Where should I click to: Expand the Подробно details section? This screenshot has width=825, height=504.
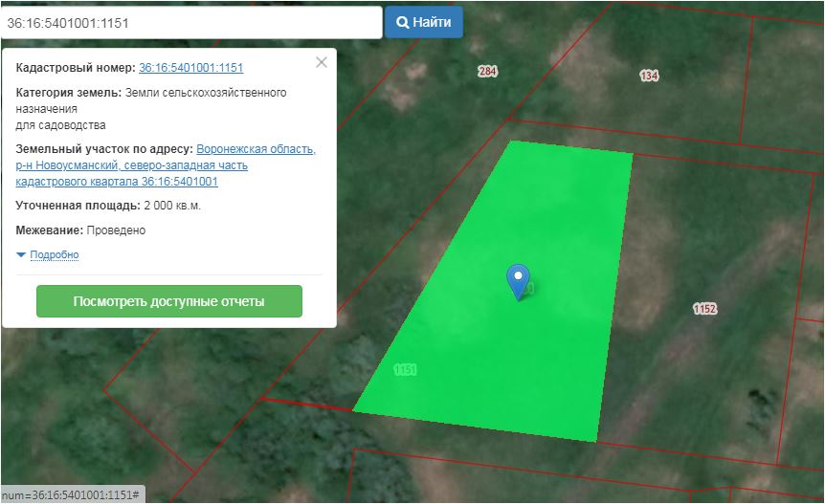(x=55, y=255)
